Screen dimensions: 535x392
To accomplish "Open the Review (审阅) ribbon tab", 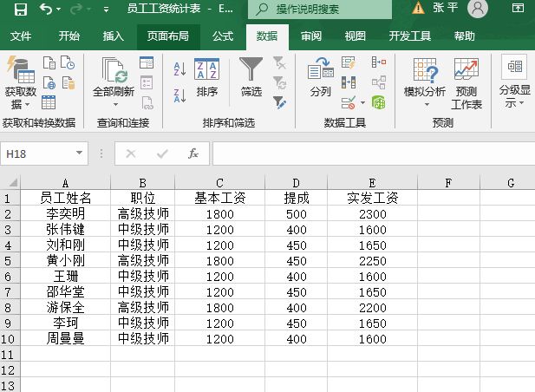I will [311, 36].
